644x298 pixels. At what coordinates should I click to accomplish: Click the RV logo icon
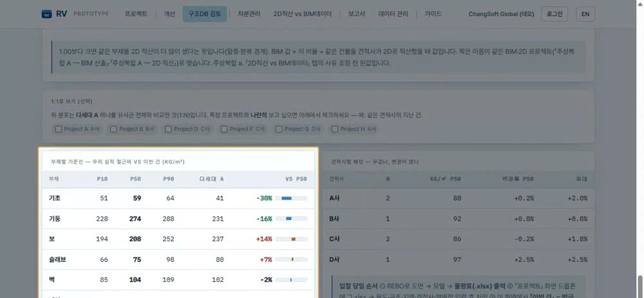(x=46, y=14)
